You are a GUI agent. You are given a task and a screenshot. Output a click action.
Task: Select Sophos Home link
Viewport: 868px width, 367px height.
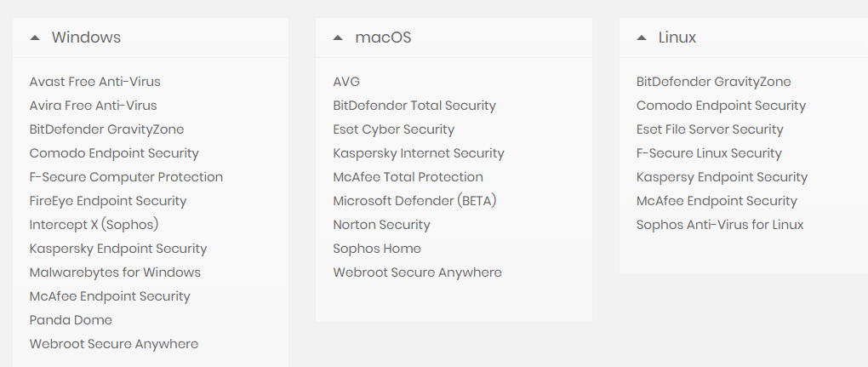377,249
